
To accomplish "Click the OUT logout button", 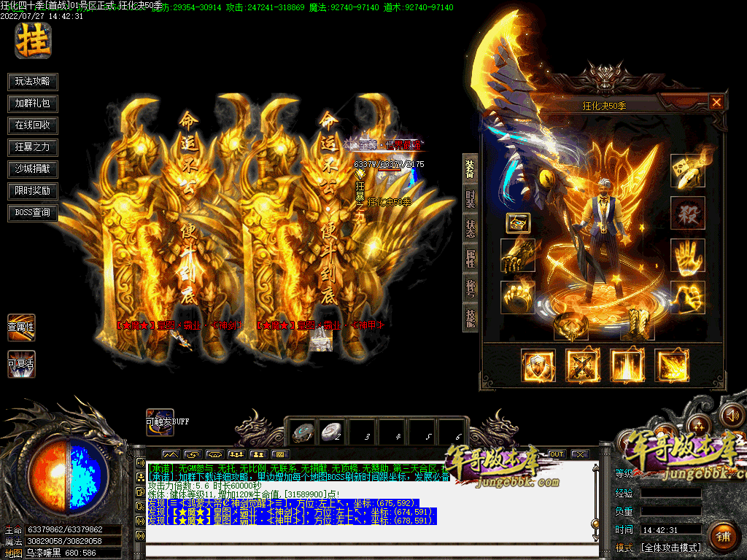I will [x=557, y=454].
